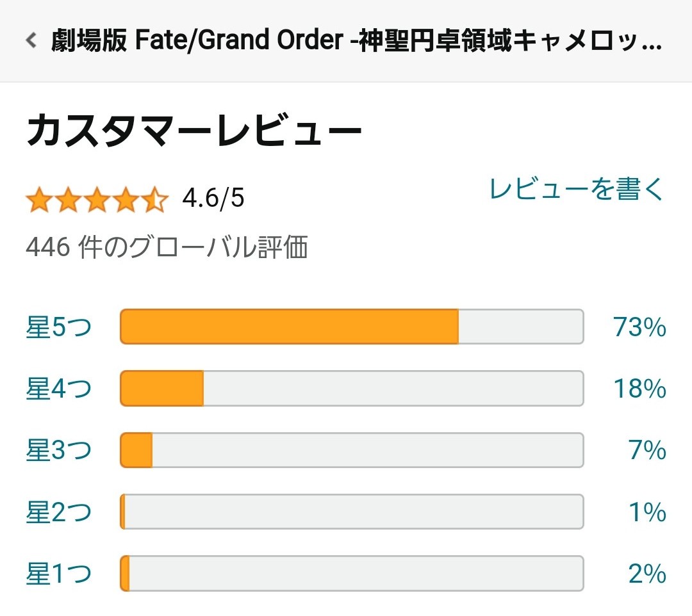Open the レビューを書く link
This screenshot has height=616, width=692.
pyautogui.click(x=577, y=189)
